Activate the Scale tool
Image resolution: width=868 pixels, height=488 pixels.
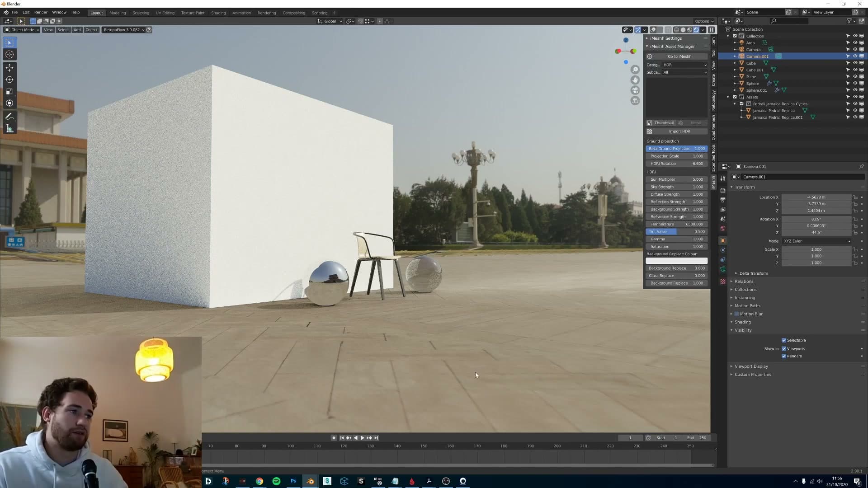tap(9, 91)
